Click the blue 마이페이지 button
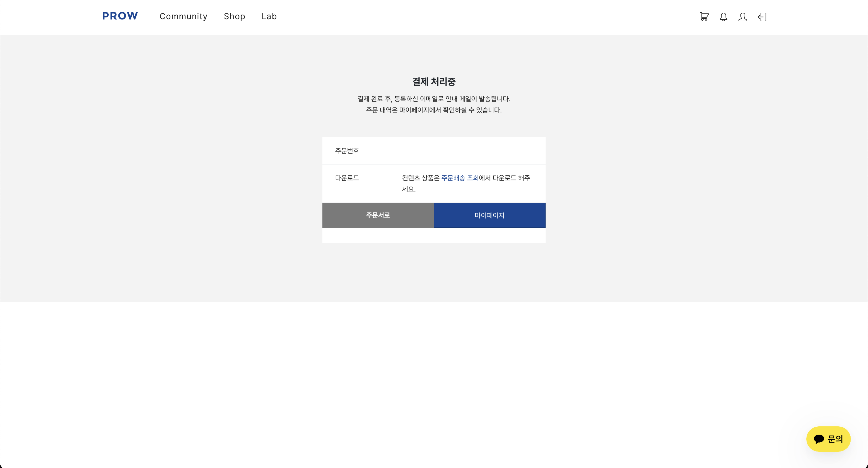 click(x=489, y=215)
